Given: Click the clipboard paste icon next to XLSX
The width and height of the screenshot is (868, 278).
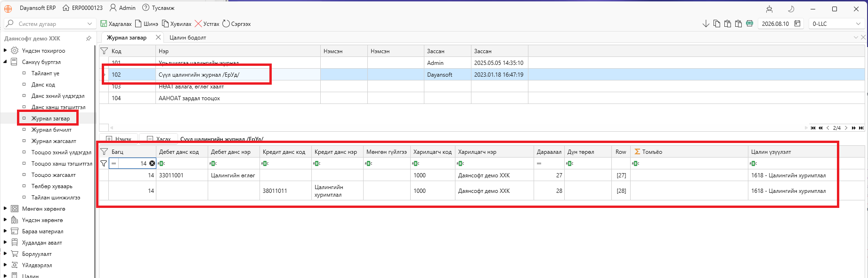Looking at the screenshot, I should point(738,24).
